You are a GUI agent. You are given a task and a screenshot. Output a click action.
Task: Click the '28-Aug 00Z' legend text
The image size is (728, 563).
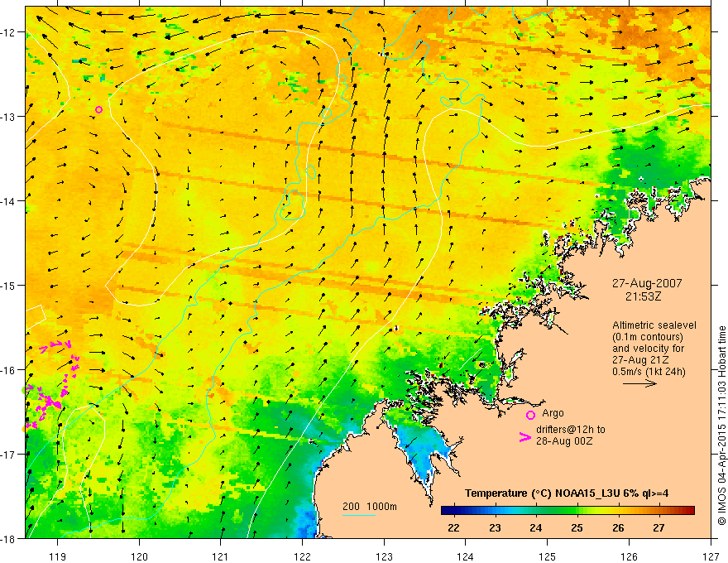[x=564, y=441]
